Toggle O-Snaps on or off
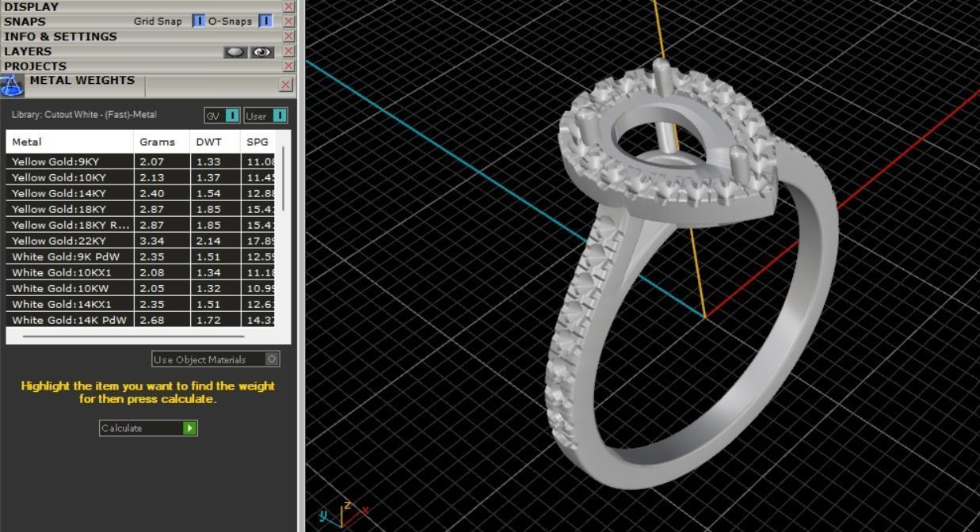Viewport: 980px width, 532px height. [x=265, y=21]
